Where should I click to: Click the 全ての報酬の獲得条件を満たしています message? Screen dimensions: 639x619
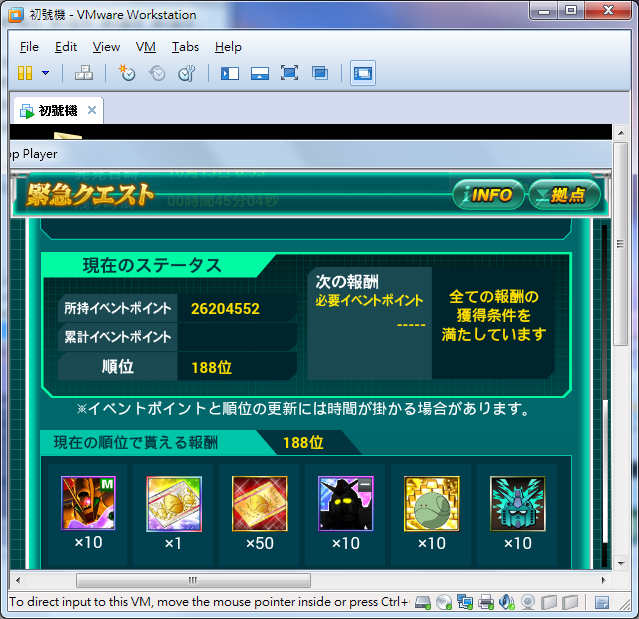(494, 315)
